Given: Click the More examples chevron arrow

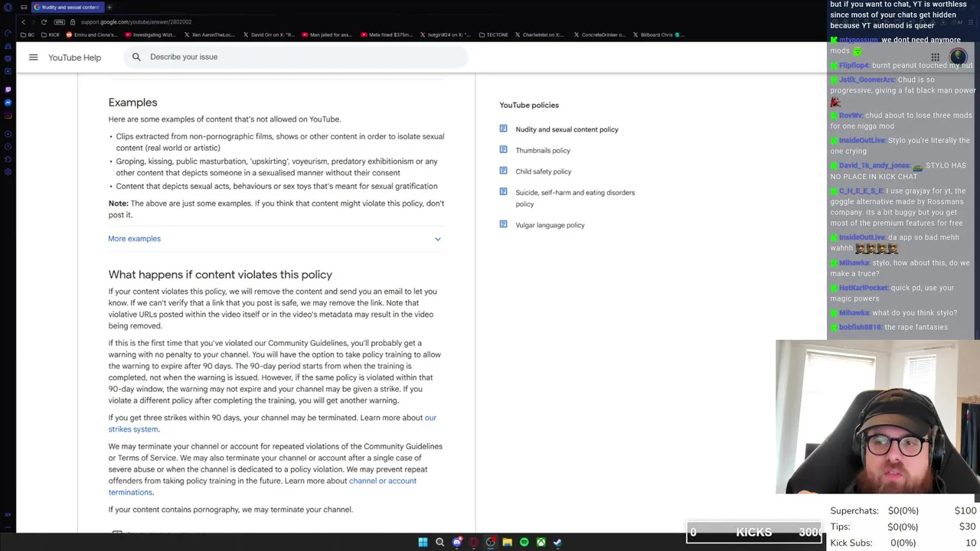Looking at the screenshot, I should [x=437, y=239].
